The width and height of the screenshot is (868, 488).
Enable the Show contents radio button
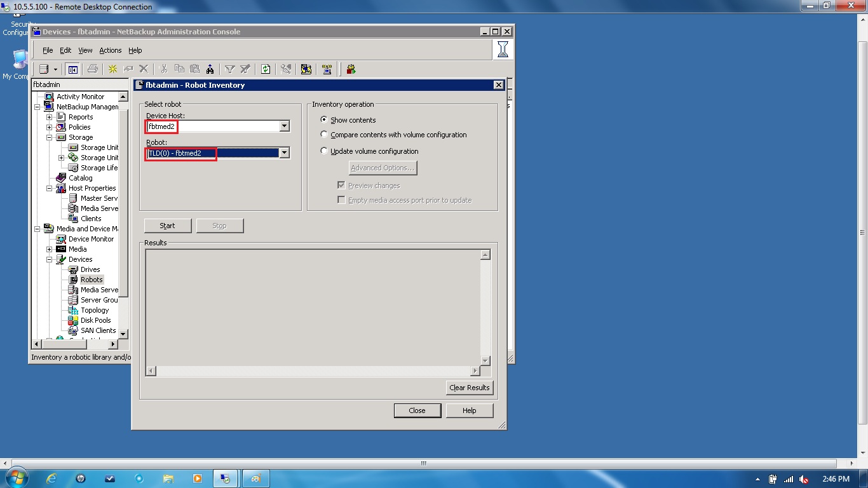pyautogui.click(x=324, y=119)
